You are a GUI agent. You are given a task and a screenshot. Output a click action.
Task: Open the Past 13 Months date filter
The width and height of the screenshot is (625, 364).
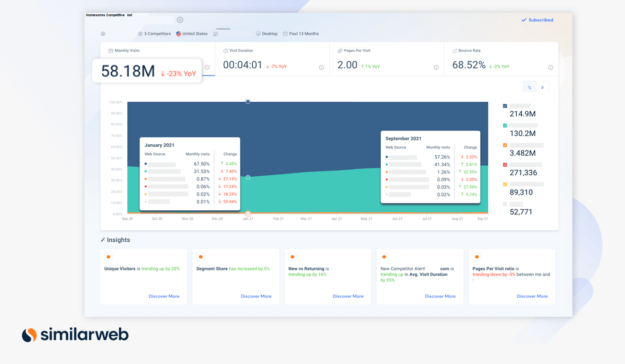tap(301, 34)
